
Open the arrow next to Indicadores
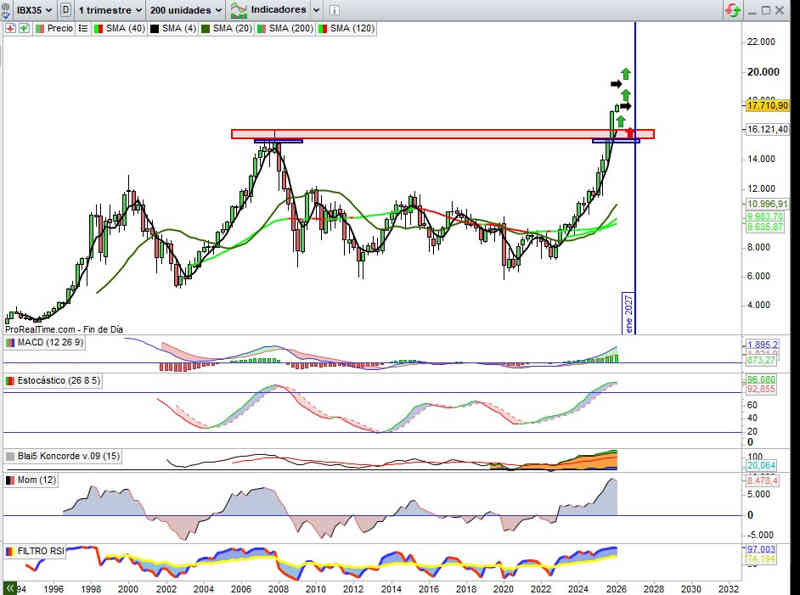[x=316, y=10]
